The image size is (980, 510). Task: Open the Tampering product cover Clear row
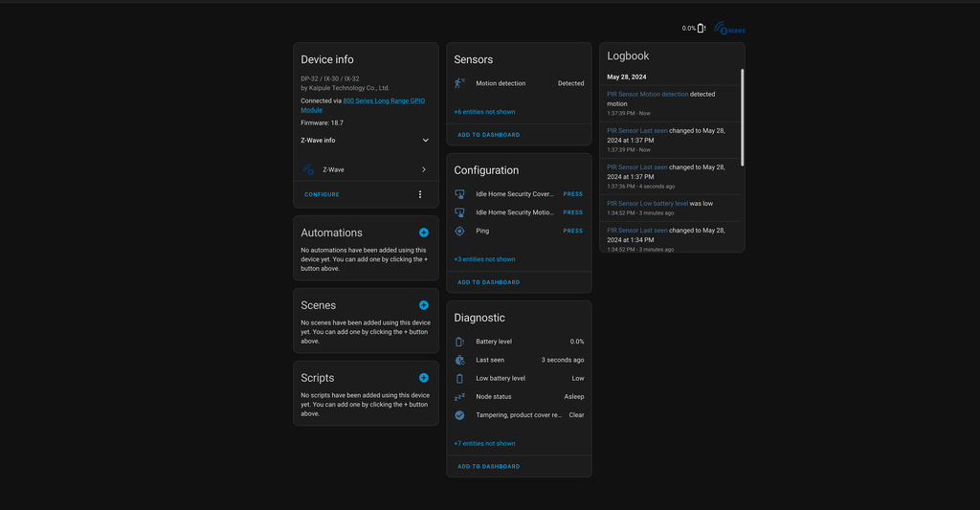pyautogui.click(x=519, y=415)
